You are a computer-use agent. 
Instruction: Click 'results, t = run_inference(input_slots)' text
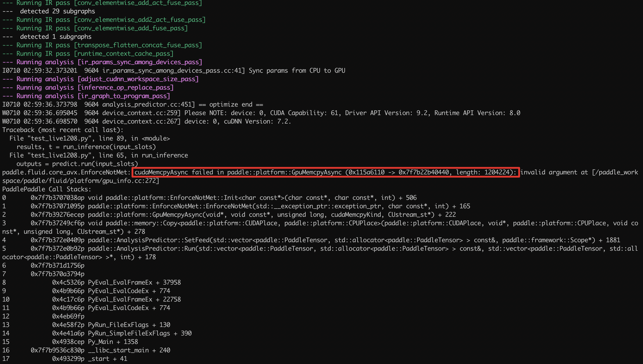click(86, 147)
